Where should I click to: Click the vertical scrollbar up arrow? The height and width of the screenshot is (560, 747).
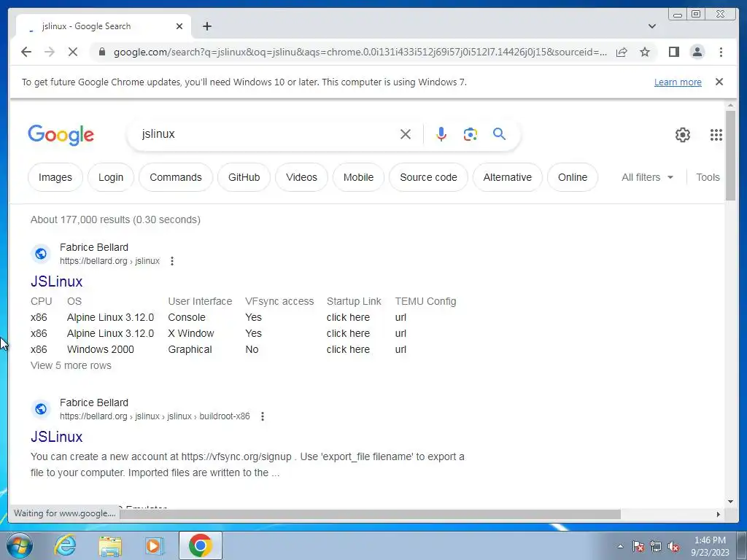click(730, 105)
